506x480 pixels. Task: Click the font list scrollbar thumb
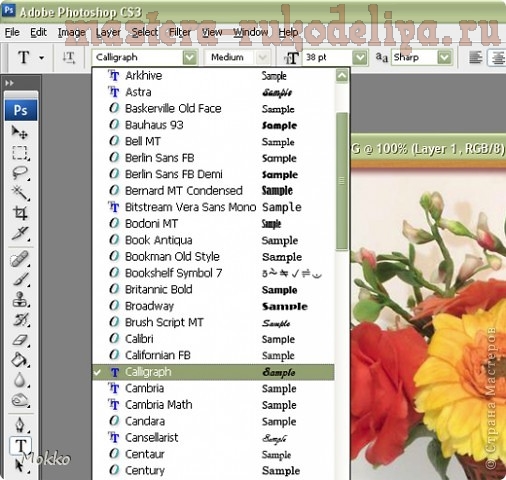pos(342,181)
